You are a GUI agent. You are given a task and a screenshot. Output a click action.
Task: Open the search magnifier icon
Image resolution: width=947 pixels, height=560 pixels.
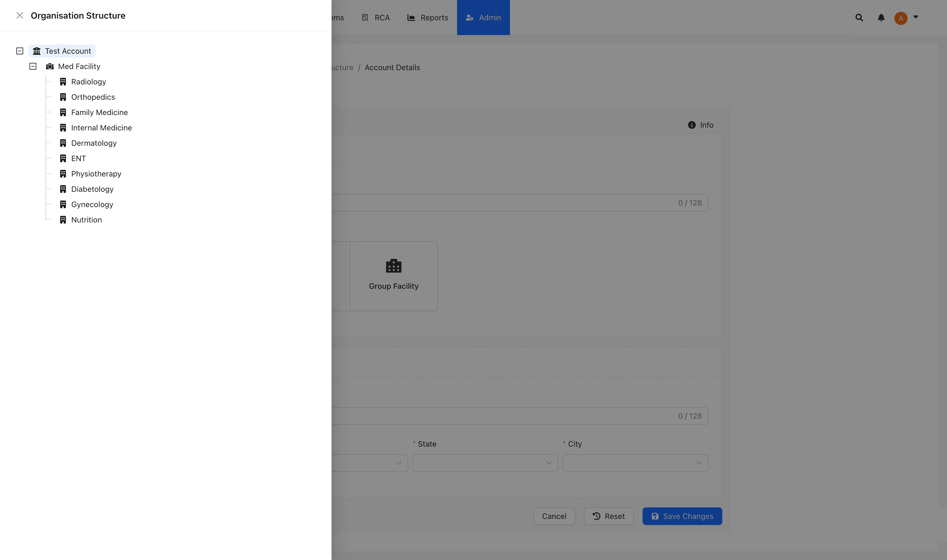click(859, 18)
